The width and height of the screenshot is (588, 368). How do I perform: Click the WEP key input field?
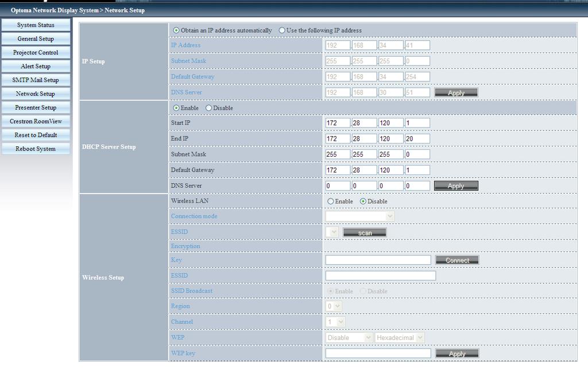point(378,354)
